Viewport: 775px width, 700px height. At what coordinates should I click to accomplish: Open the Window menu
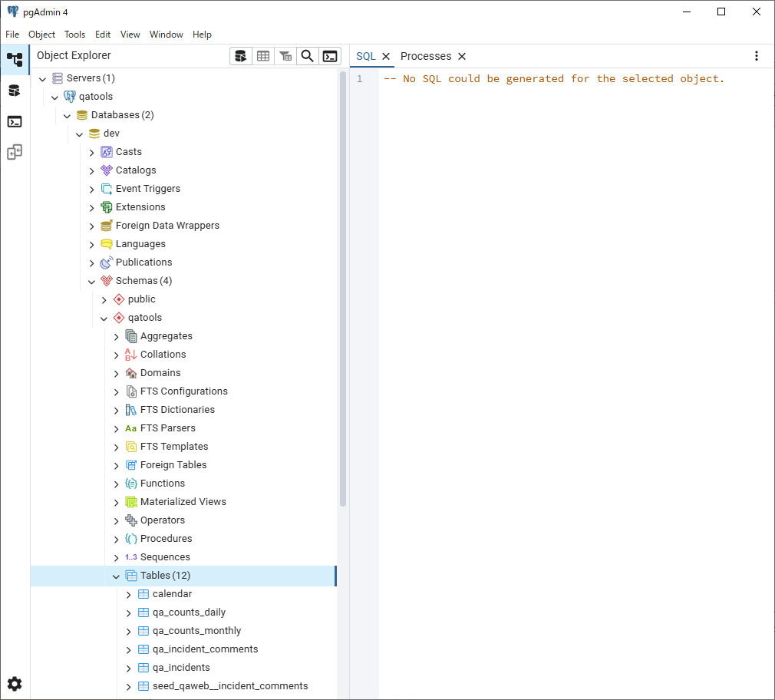click(x=166, y=34)
